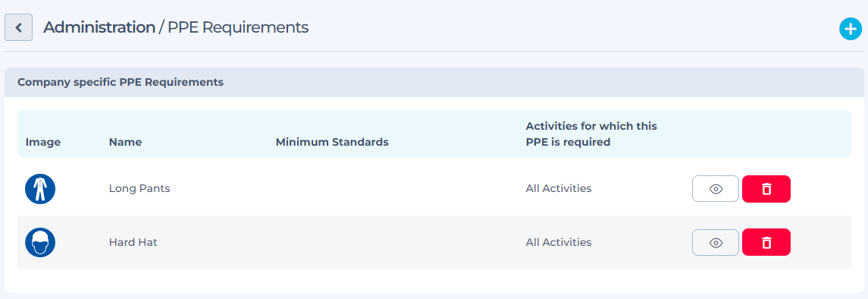View Long Pants details via eye button
The image size is (868, 299).
click(715, 189)
